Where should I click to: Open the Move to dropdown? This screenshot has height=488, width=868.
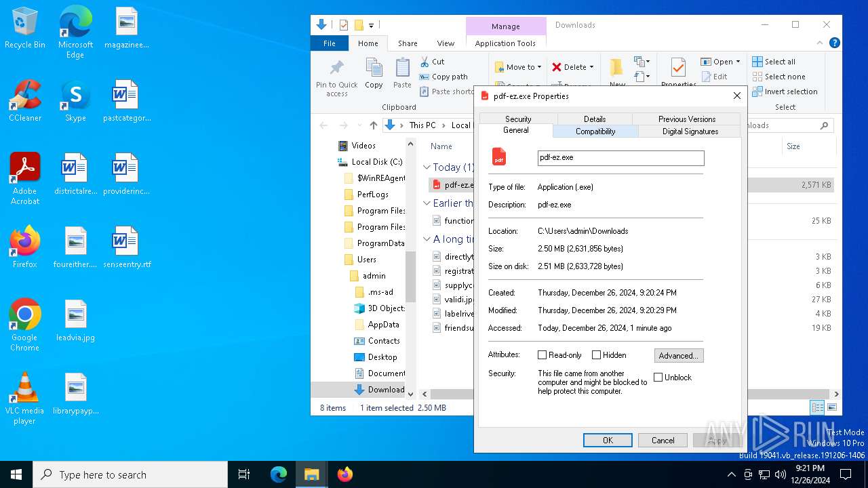(x=518, y=67)
